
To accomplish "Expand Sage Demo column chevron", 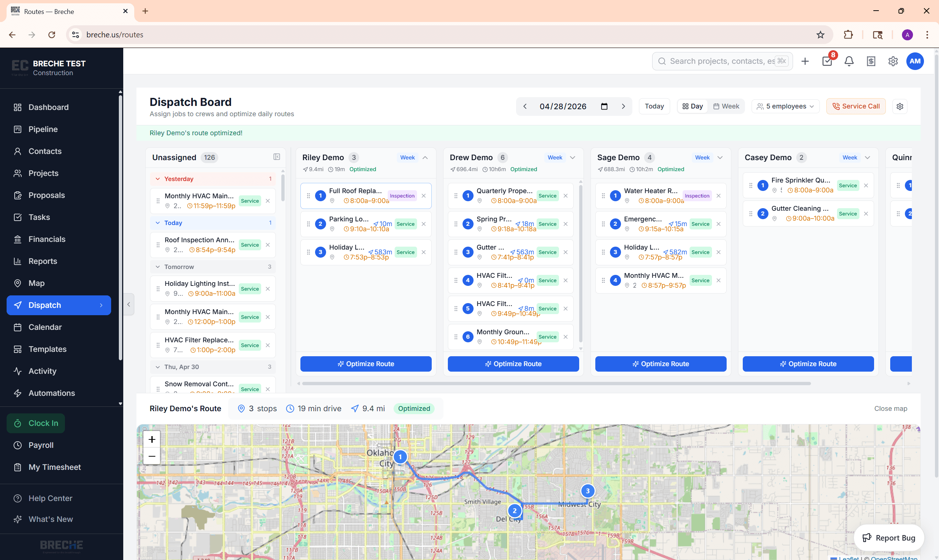I will pyautogui.click(x=720, y=158).
